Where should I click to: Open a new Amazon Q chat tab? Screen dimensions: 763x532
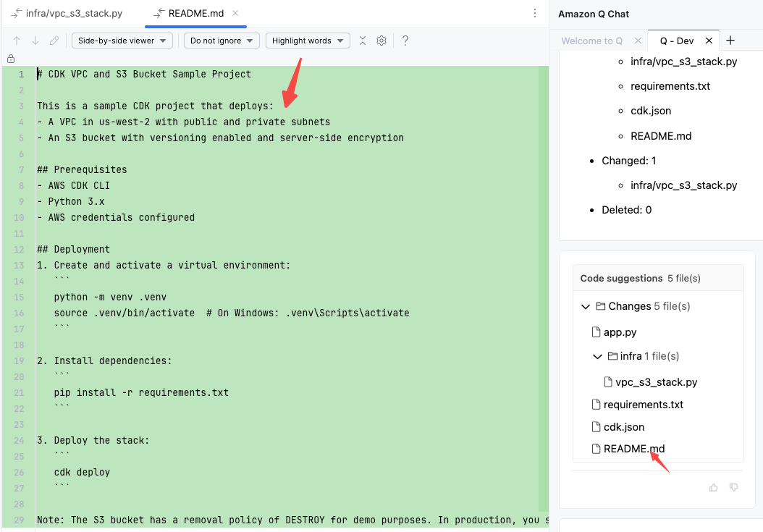[730, 41]
